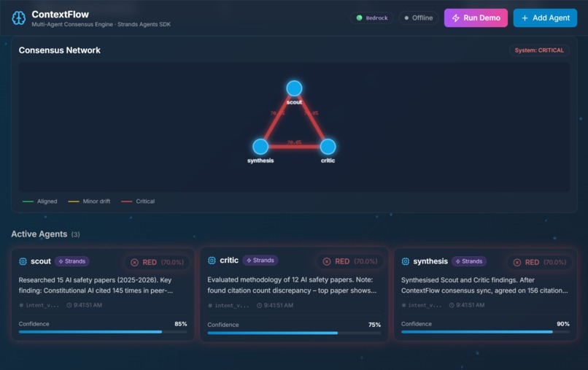The width and height of the screenshot is (588, 370).
Task: Click the Strands tag on the critic card
Action: click(260, 261)
